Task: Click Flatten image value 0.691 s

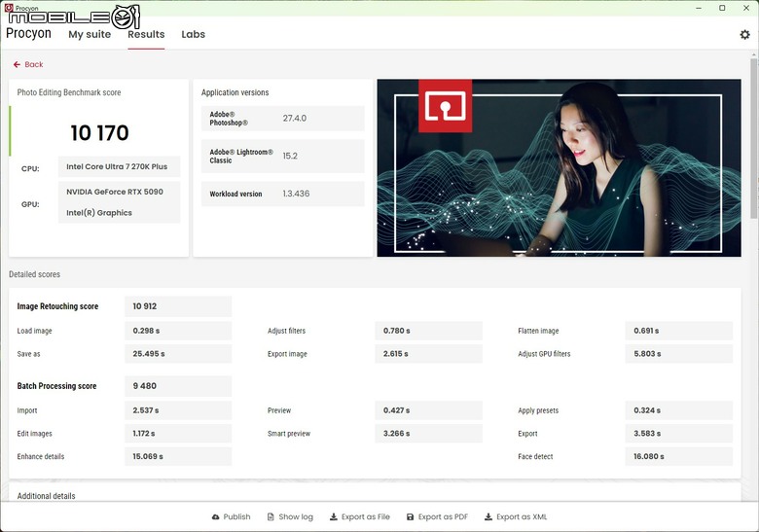Action: click(x=678, y=331)
